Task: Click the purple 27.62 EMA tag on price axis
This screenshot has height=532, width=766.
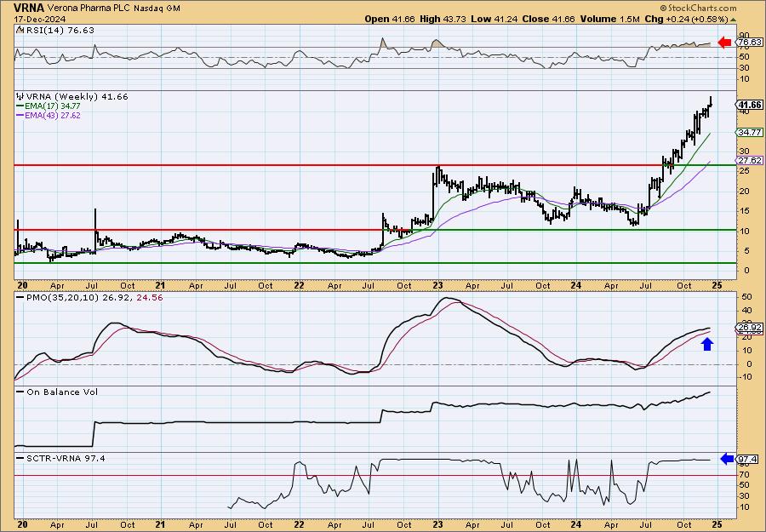Action: (x=750, y=161)
